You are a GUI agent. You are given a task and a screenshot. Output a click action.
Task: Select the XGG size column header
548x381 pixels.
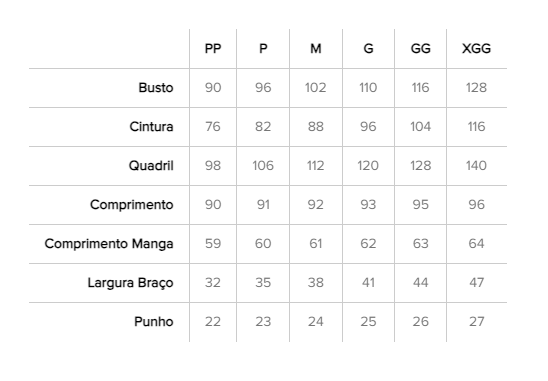pos(476,49)
